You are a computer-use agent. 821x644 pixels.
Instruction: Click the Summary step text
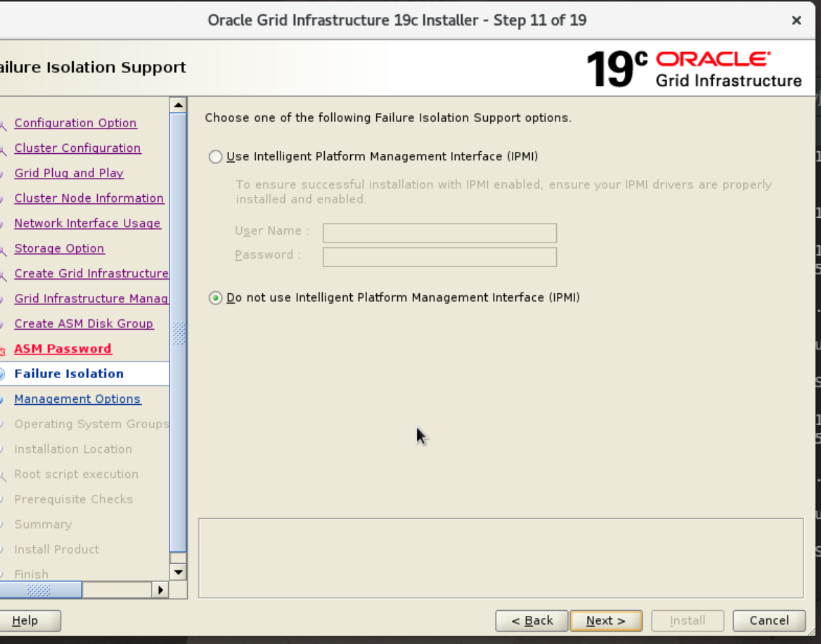tap(43, 524)
